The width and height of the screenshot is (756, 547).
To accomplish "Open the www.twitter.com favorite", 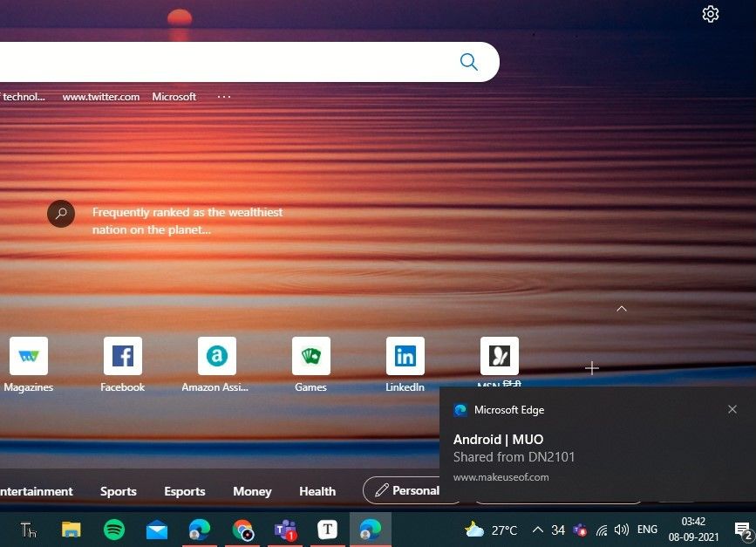I will 101,96.
